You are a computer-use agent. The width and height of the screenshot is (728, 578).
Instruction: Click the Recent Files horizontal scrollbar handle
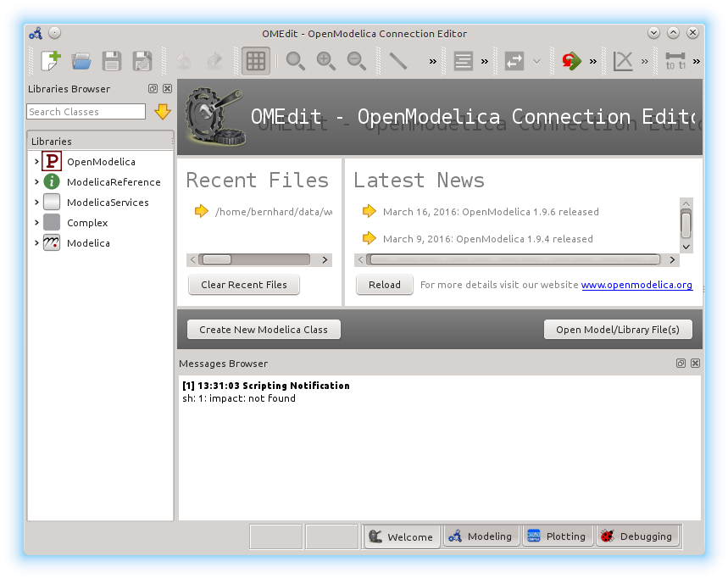click(216, 260)
